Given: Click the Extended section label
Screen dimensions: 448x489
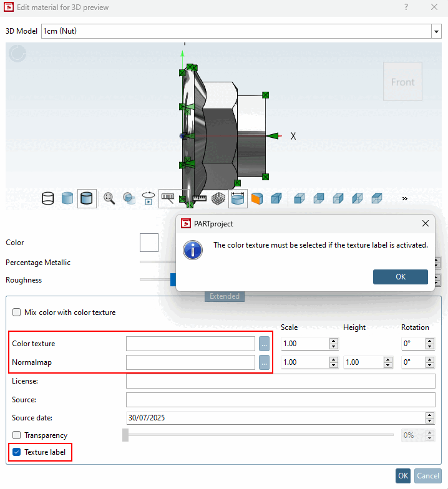Looking at the screenshot, I should tap(225, 296).
